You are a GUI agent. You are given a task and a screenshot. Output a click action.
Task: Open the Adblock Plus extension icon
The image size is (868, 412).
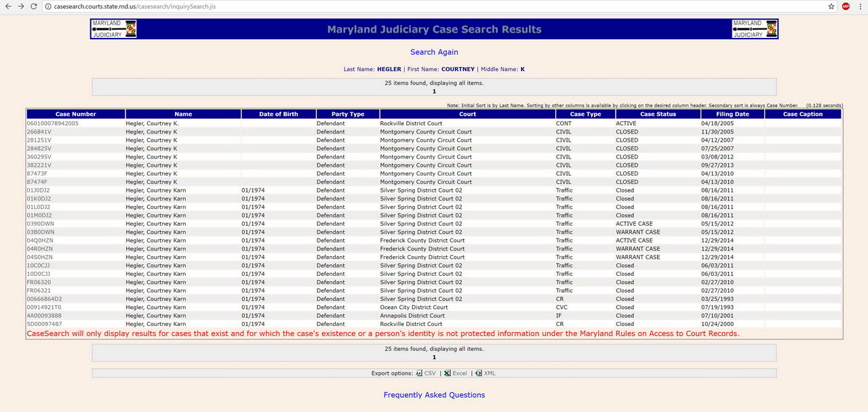point(846,6)
